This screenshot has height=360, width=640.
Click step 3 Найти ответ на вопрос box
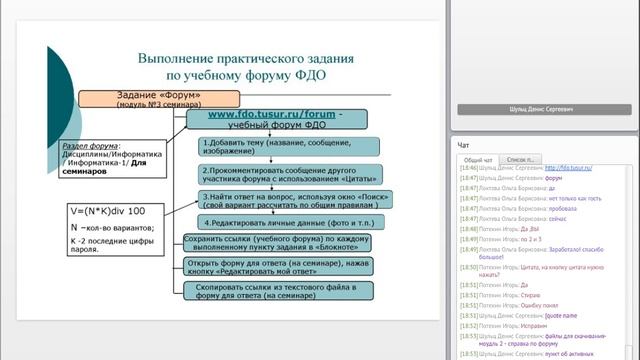pos(295,200)
